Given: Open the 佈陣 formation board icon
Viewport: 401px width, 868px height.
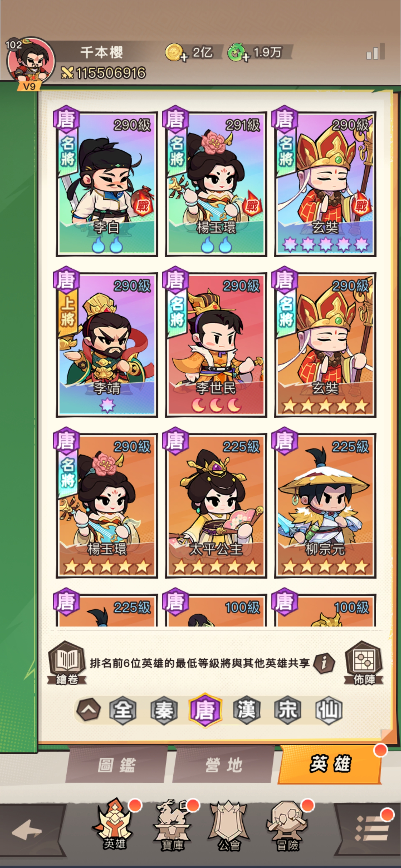Looking at the screenshot, I should [364, 663].
